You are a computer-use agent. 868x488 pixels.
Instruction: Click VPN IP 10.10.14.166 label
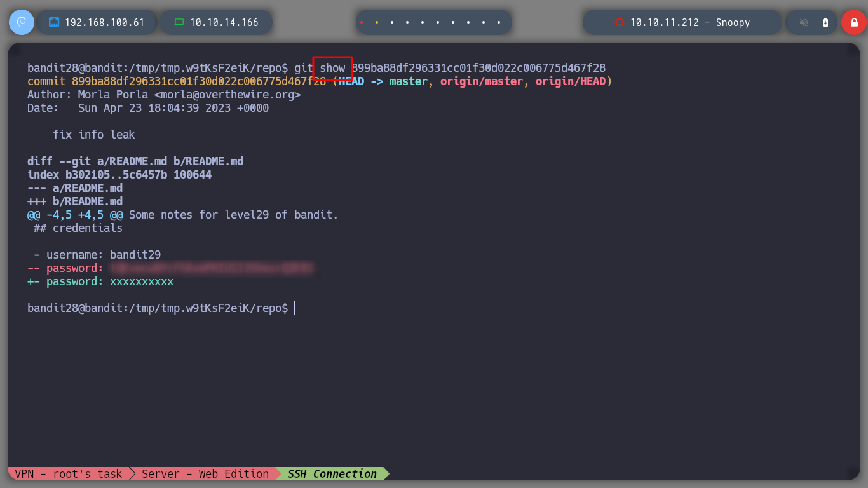pos(224,22)
